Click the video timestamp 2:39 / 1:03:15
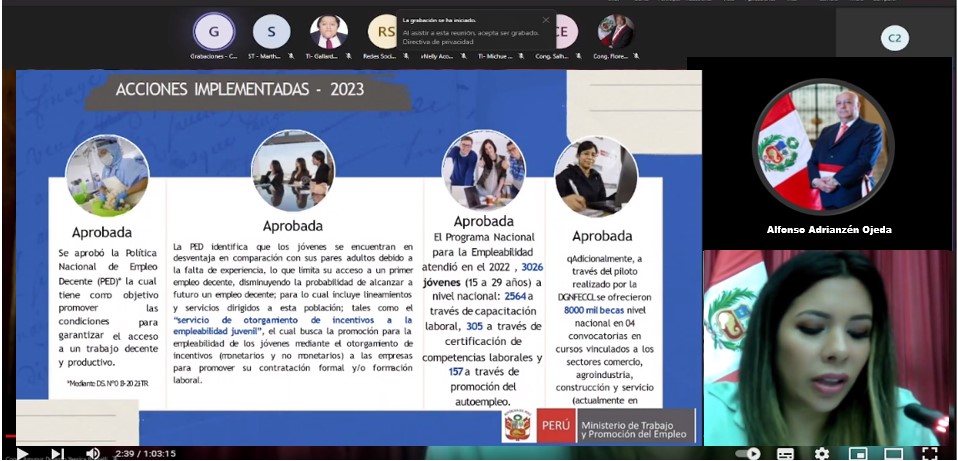 click(x=144, y=453)
